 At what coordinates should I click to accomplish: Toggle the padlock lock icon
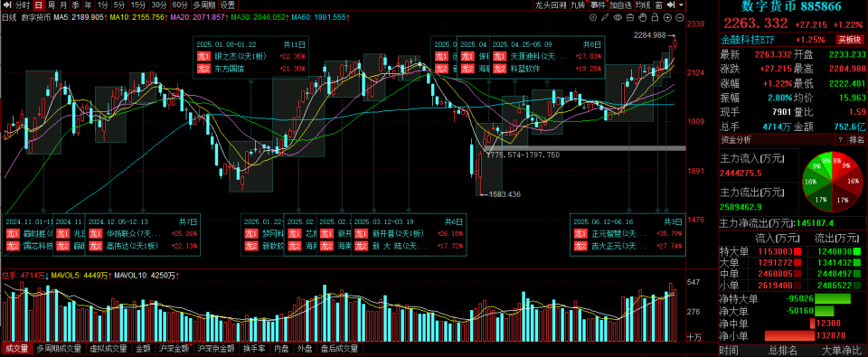(655, 17)
